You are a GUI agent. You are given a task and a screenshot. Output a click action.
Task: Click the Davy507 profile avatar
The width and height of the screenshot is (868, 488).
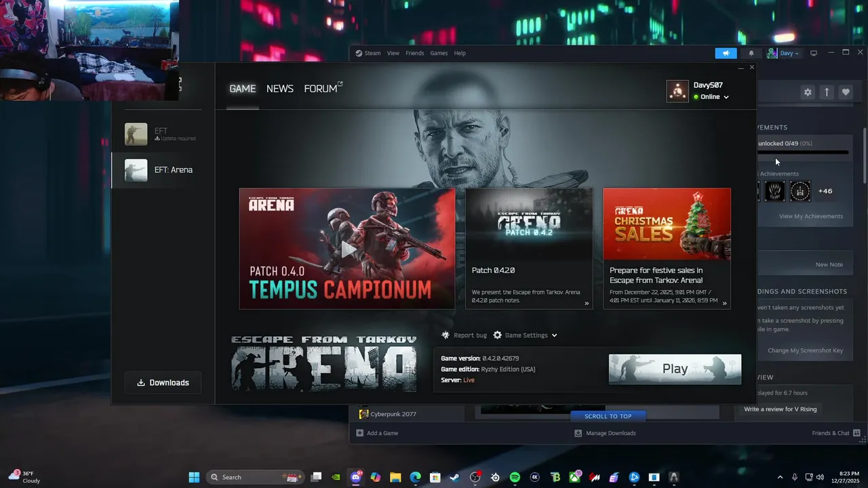click(677, 91)
